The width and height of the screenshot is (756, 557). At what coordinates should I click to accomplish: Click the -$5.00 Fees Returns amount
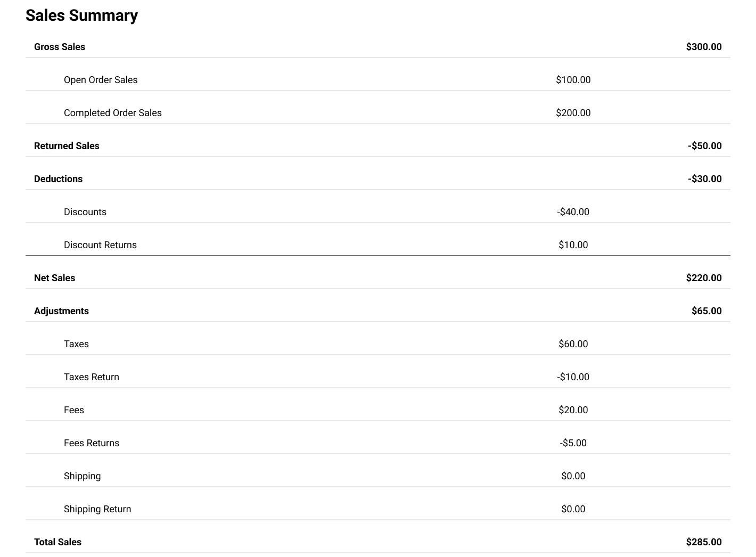pyautogui.click(x=573, y=443)
